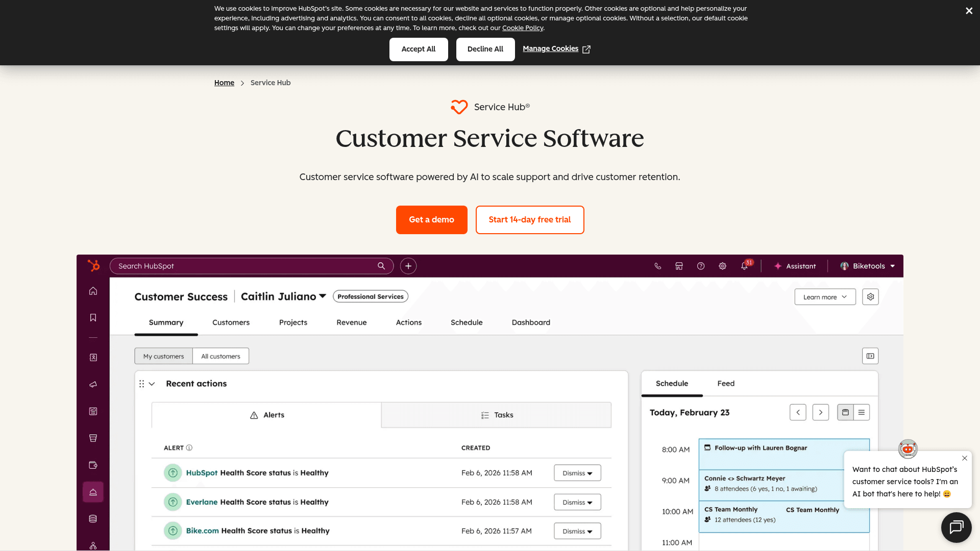Screen dimensions: 980x551
Task: Click the sidebar sales icon
Action: coord(93,438)
